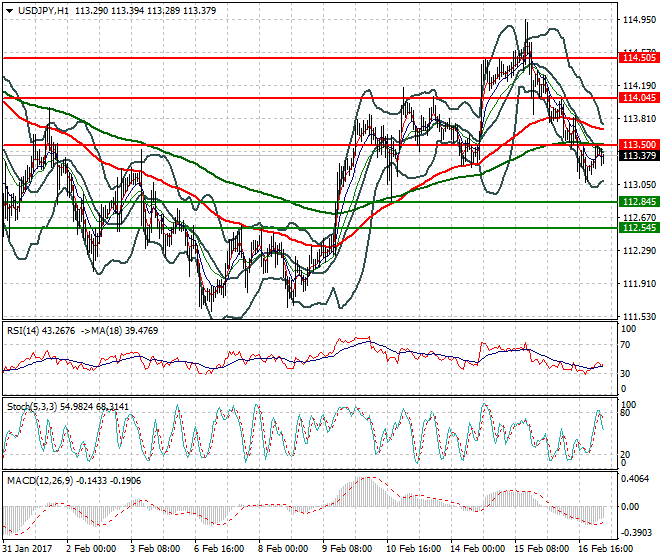This screenshot has width=660, height=560.
Task: Click the 112.290 price scale value
Action: click(x=639, y=251)
